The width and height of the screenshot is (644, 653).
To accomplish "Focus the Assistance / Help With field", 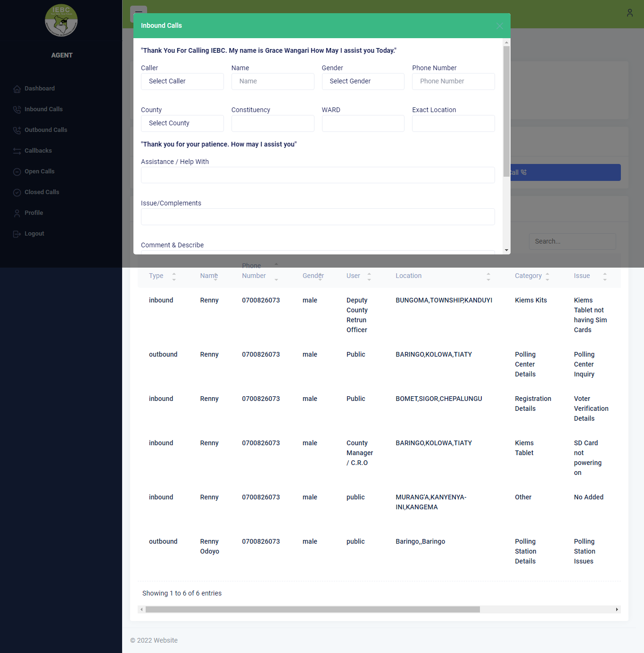I will pyautogui.click(x=317, y=175).
